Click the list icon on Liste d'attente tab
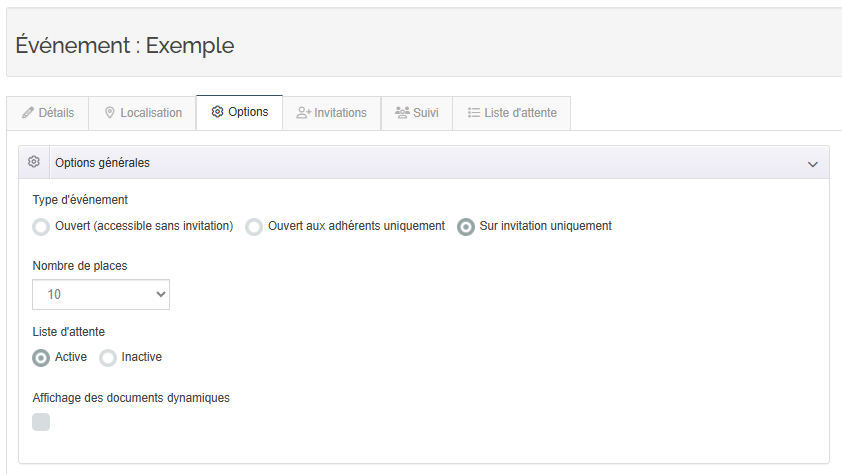842x474 pixels. click(474, 113)
